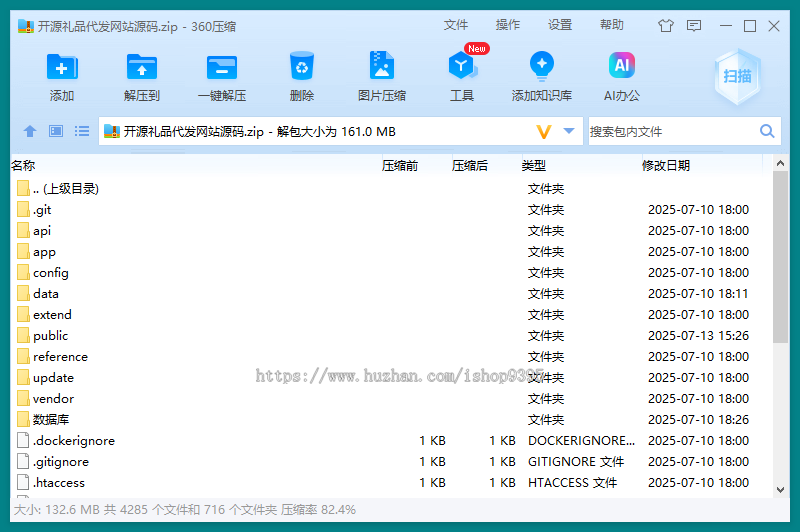Image resolution: width=800 pixels, height=532 pixels.
Task: Click the search magnifier icon
Action: pyautogui.click(x=767, y=132)
